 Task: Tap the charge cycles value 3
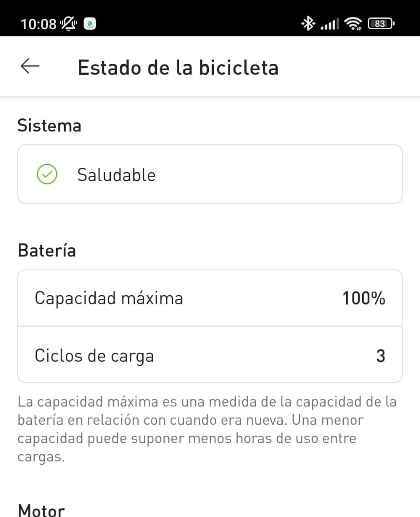[x=380, y=355]
